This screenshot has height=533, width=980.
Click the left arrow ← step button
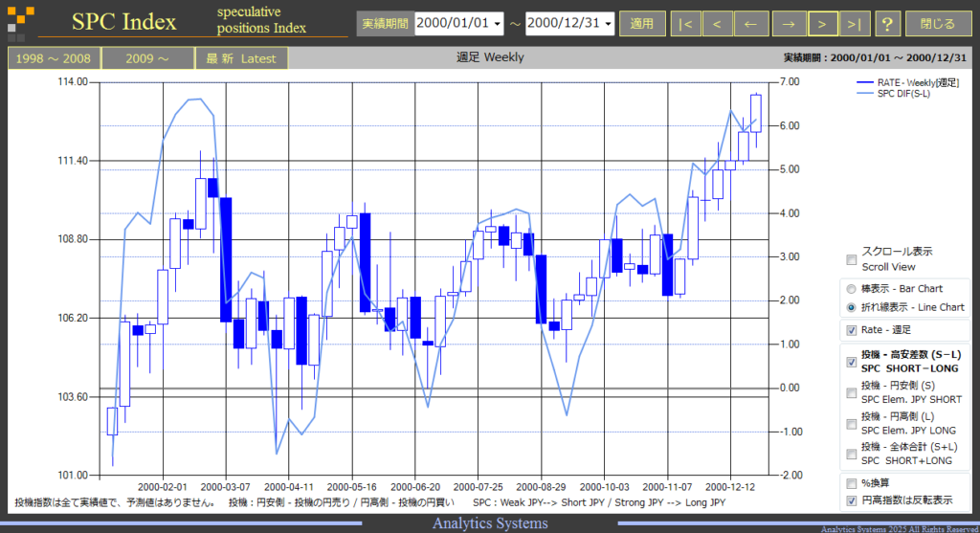tap(750, 24)
